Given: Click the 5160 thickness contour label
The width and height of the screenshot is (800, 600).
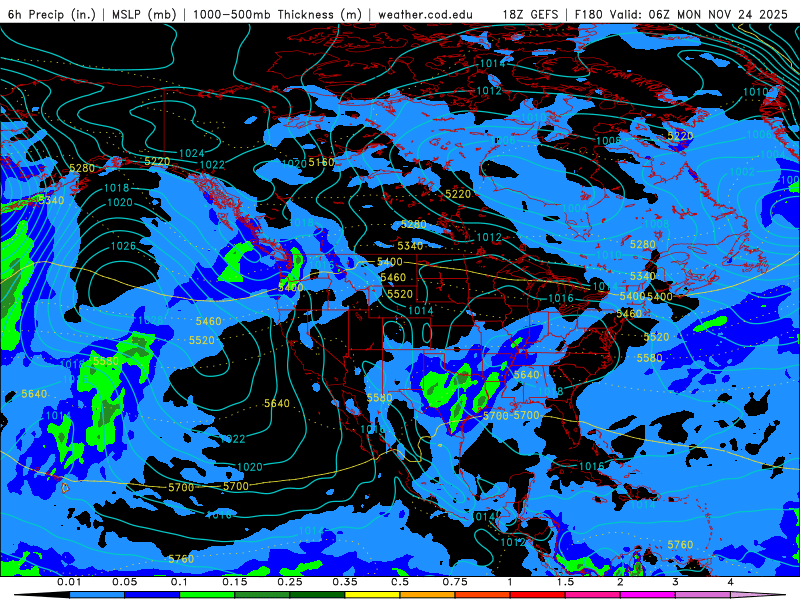Looking at the screenshot, I should 321,162.
